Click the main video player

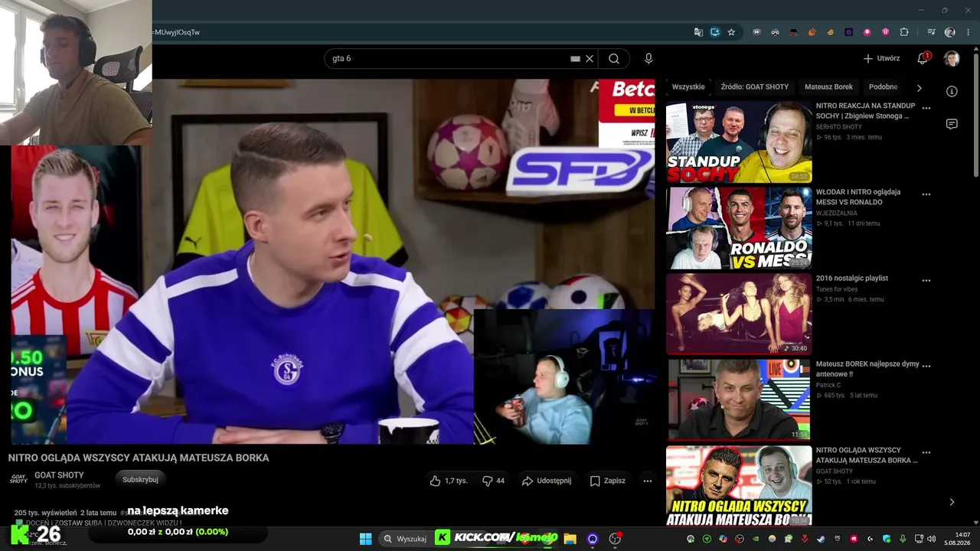click(x=333, y=261)
